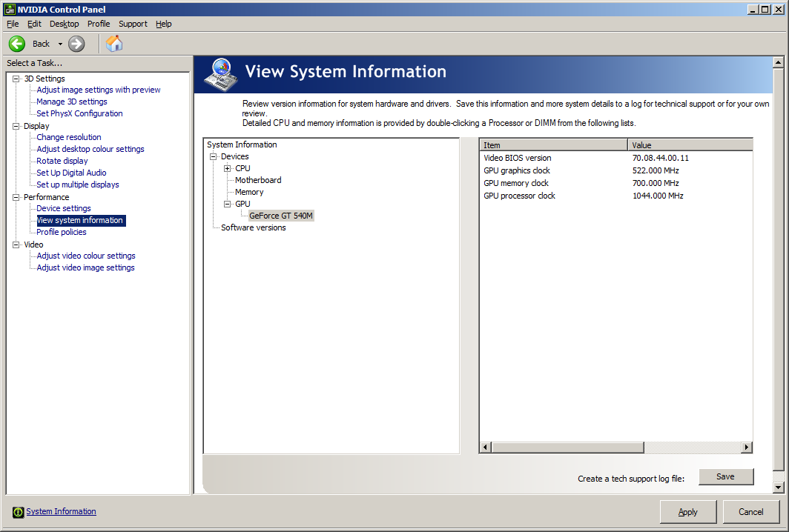Collapse the 3D Settings tree node
The image size is (789, 532).
tap(16, 79)
